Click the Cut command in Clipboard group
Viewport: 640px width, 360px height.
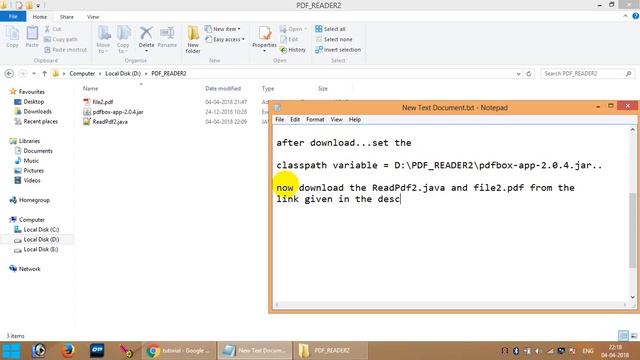[x=53, y=29]
